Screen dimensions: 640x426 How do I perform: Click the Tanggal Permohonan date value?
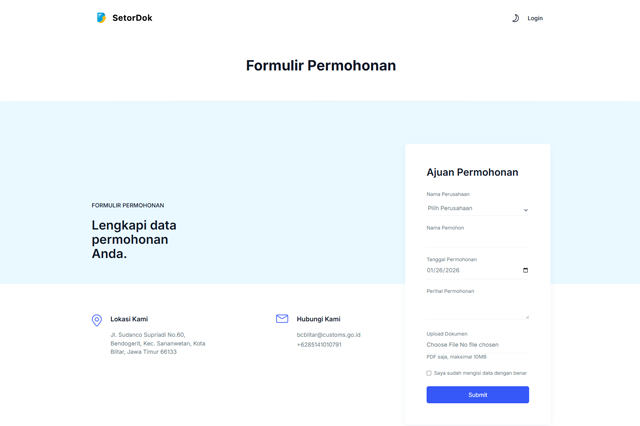444,270
